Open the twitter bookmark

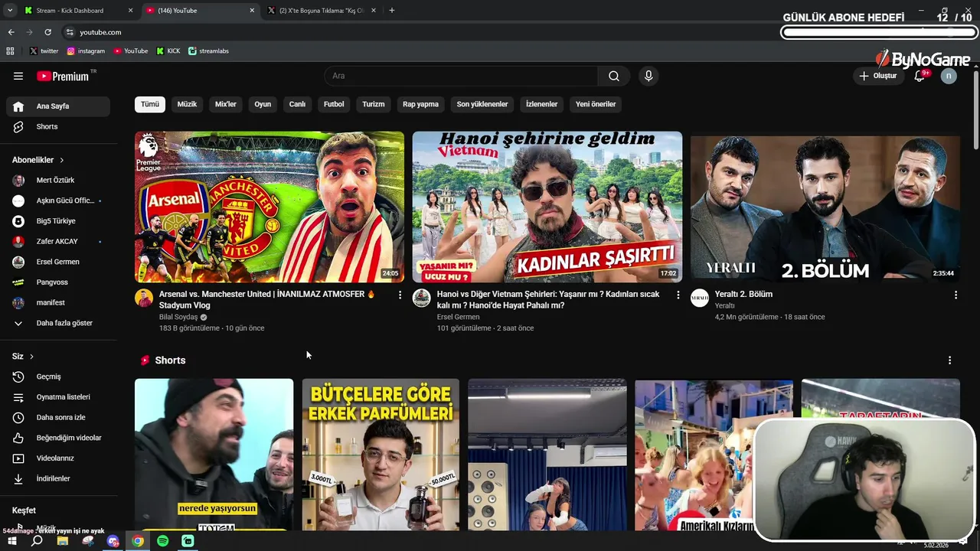(44, 51)
